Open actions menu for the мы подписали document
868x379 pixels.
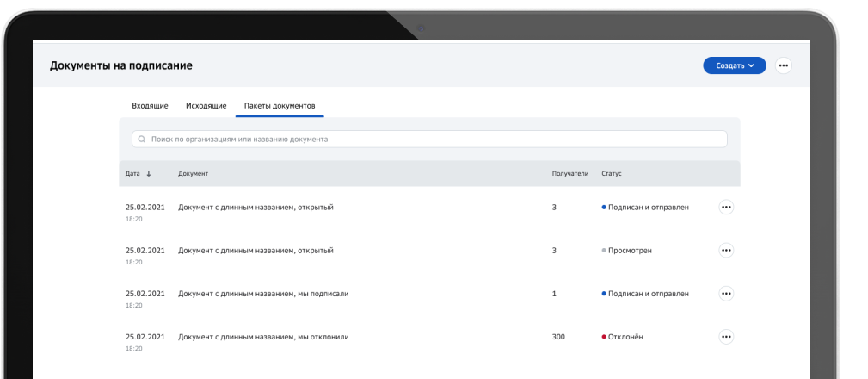(726, 293)
